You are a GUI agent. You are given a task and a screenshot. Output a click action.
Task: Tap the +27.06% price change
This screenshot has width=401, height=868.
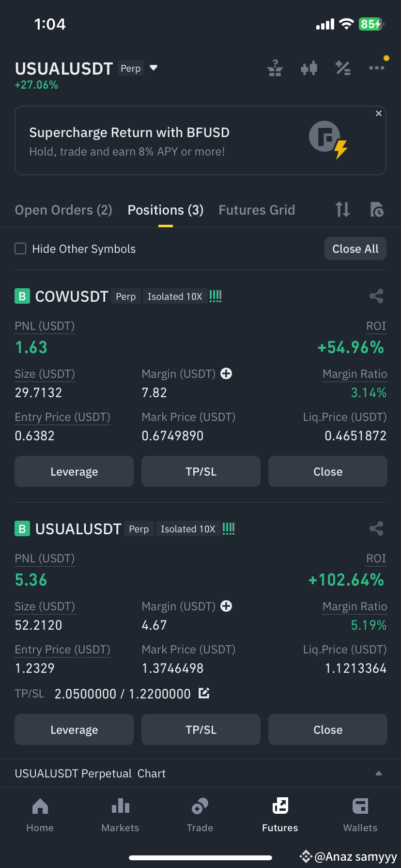(x=36, y=85)
